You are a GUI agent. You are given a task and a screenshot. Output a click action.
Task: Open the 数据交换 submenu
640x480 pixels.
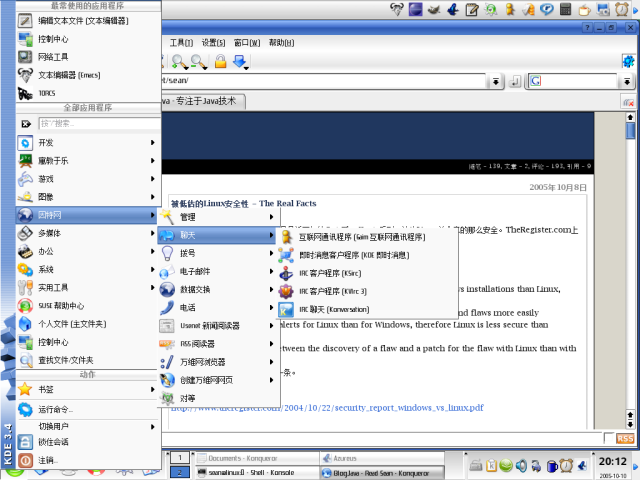click(x=217, y=289)
